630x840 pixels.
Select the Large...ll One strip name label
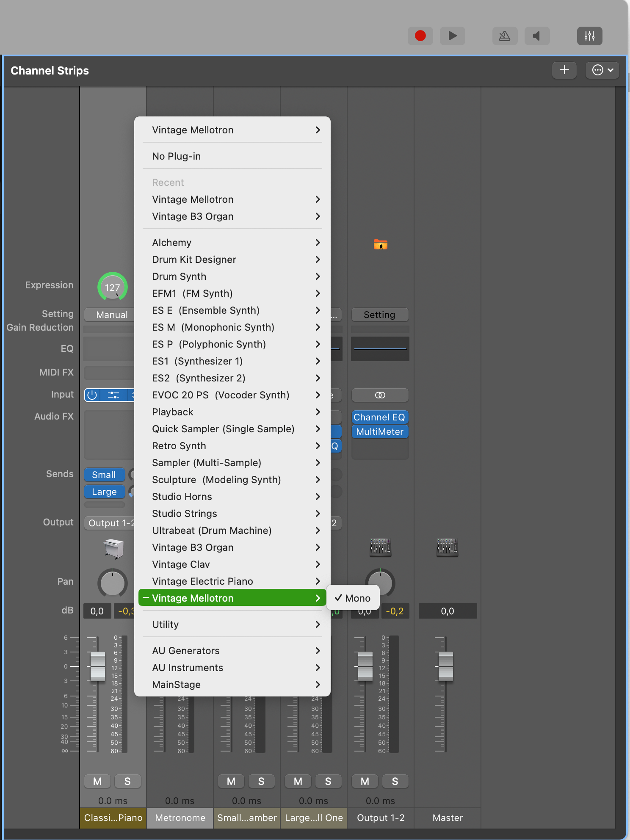coord(314,818)
